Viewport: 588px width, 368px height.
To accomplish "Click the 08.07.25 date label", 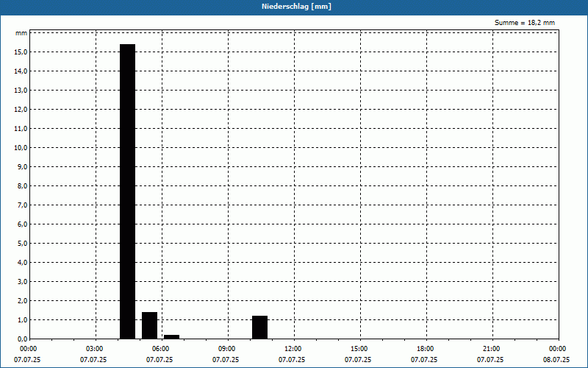I will click(x=556, y=360).
